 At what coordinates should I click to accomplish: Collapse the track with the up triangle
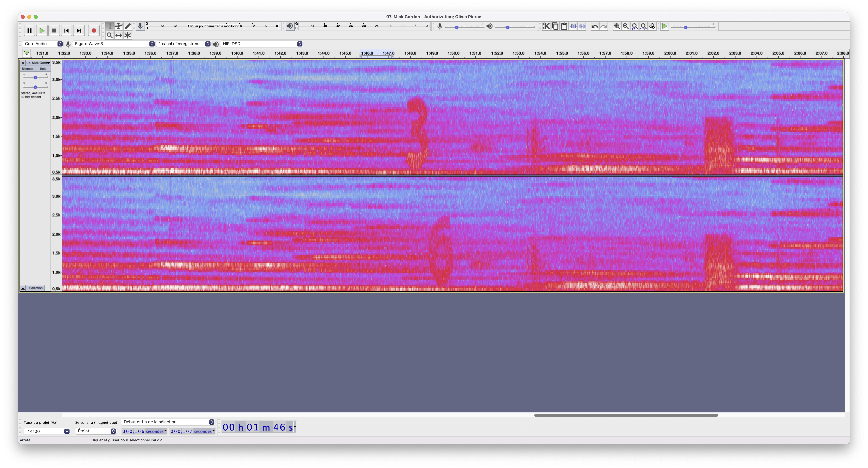click(23, 288)
